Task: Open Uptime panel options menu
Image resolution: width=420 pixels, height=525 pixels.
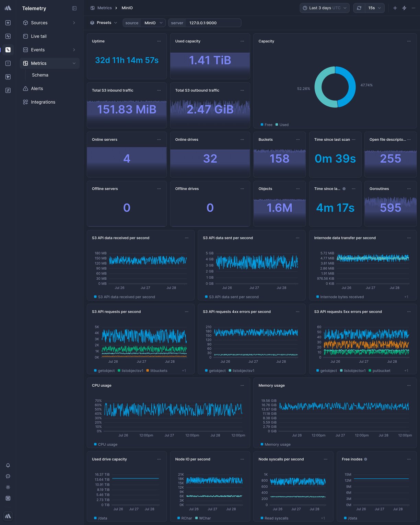Action: [x=159, y=41]
